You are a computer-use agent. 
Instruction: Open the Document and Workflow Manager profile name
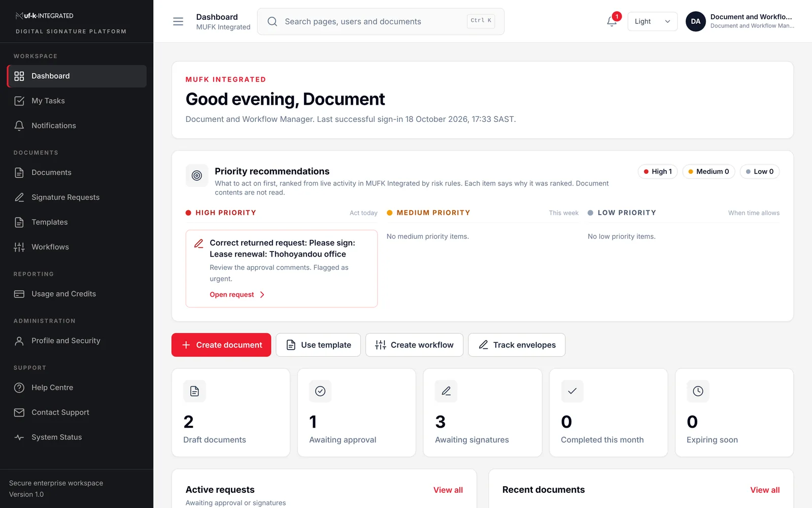click(751, 17)
